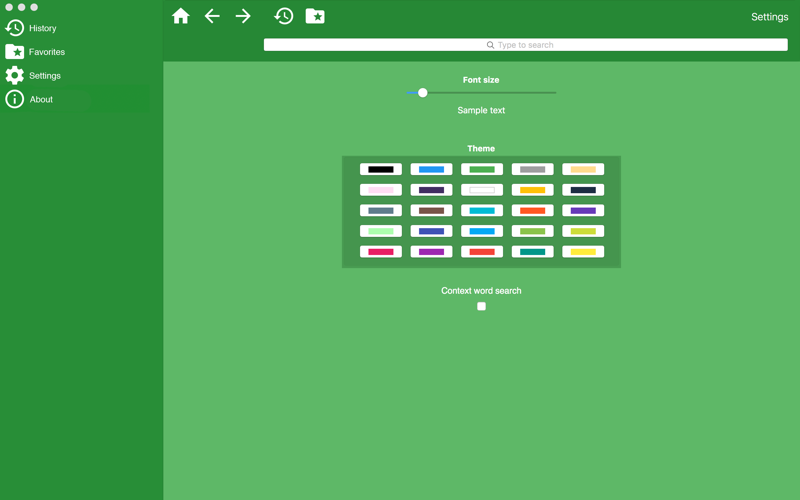
Task: Choose the mint green theme swatch
Action: pos(381,231)
